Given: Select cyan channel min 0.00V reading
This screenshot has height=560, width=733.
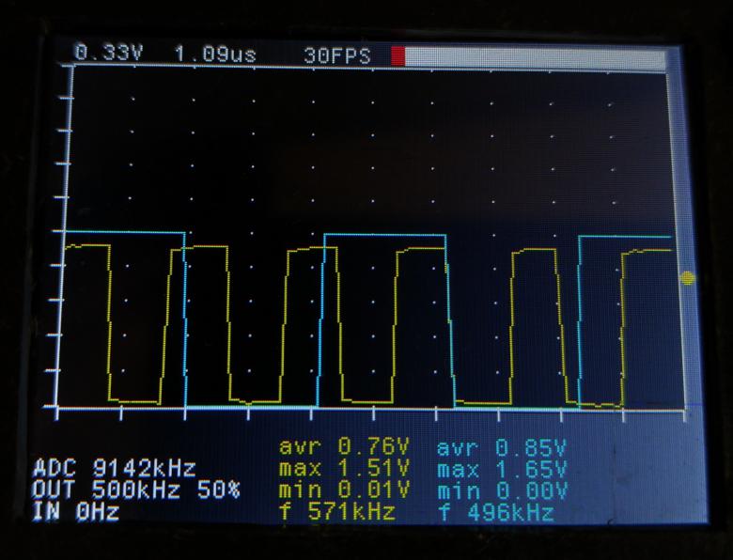Looking at the screenshot, I should [502, 491].
